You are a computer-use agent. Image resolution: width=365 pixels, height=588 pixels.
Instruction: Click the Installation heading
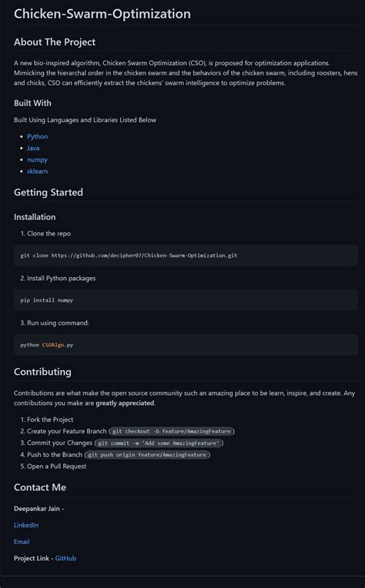[35, 217]
